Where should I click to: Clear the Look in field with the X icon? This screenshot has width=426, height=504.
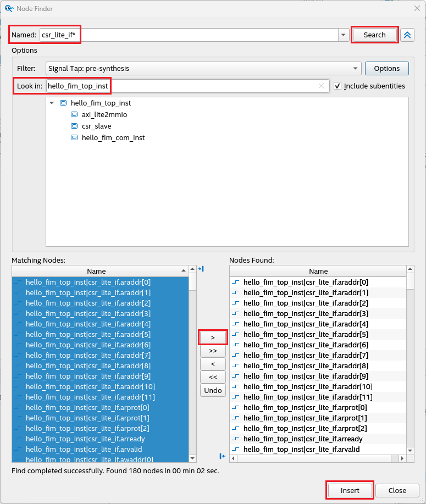[x=322, y=86]
